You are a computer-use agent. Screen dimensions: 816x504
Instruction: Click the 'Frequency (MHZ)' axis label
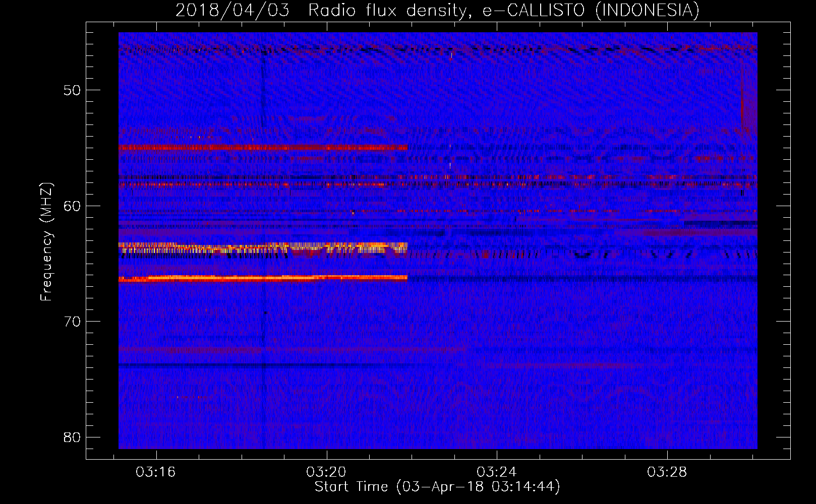(46, 242)
